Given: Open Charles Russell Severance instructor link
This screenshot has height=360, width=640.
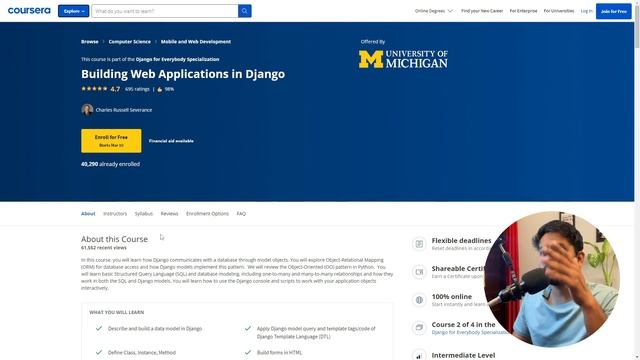Looking at the screenshot, I should (124, 110).
